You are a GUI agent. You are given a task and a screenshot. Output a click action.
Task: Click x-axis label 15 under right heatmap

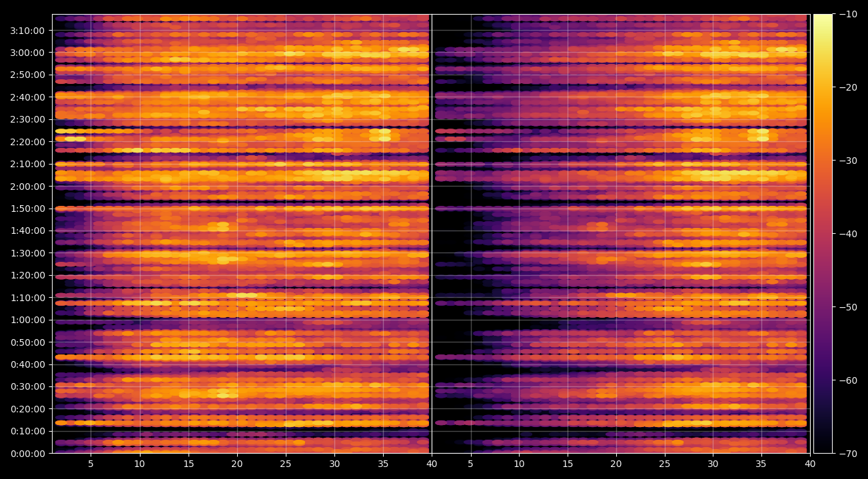tap(568, 464)
